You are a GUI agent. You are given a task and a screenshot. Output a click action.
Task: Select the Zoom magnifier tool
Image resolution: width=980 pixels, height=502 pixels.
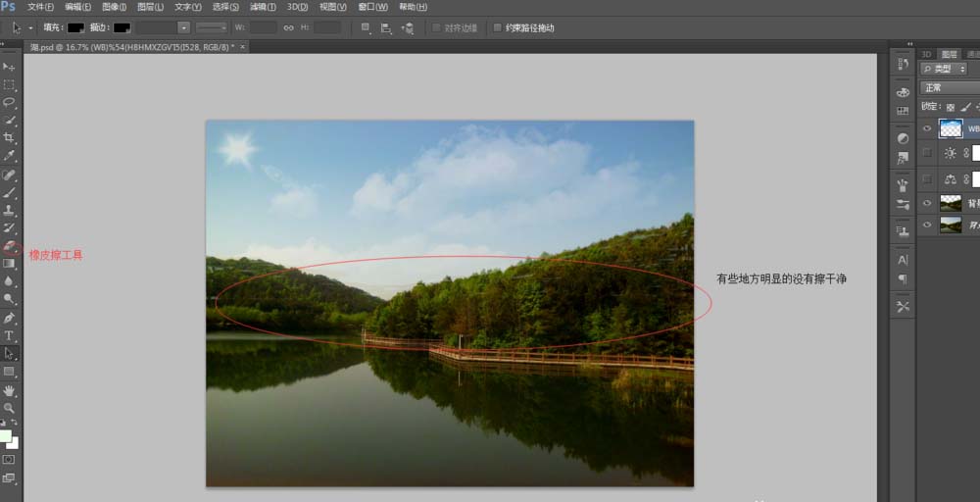tap(9, 408)
